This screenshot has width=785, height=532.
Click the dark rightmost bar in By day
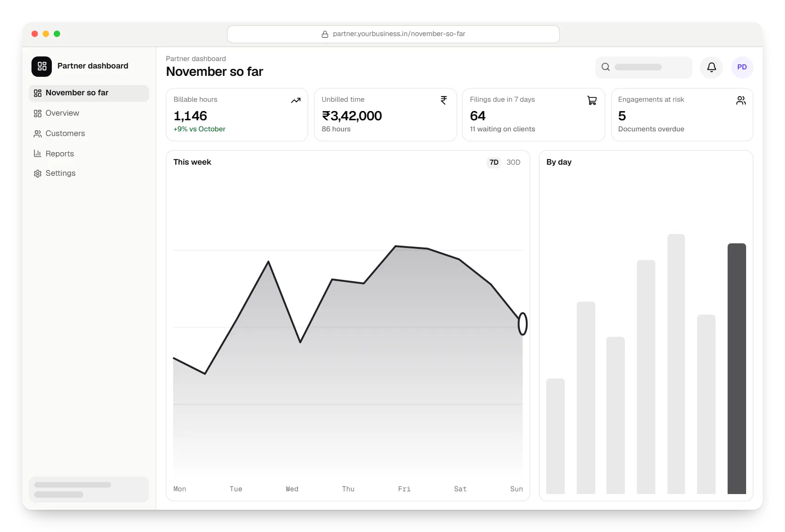pos(736,369)
